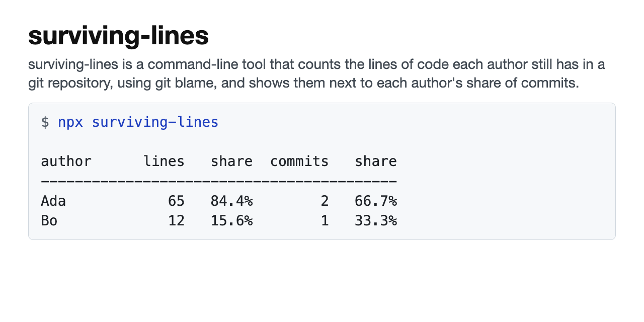Click the dollar prompt symbol

(45, 122)
